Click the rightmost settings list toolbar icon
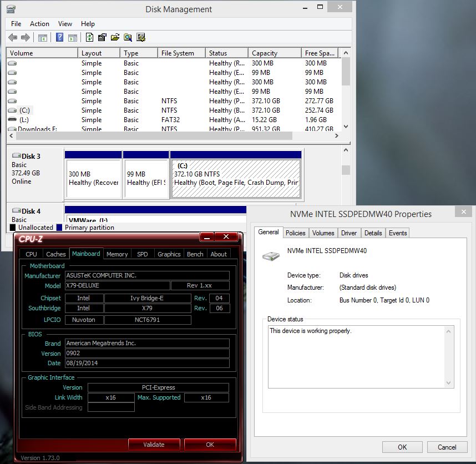The image size is (476, 464). tap(141, 38)
